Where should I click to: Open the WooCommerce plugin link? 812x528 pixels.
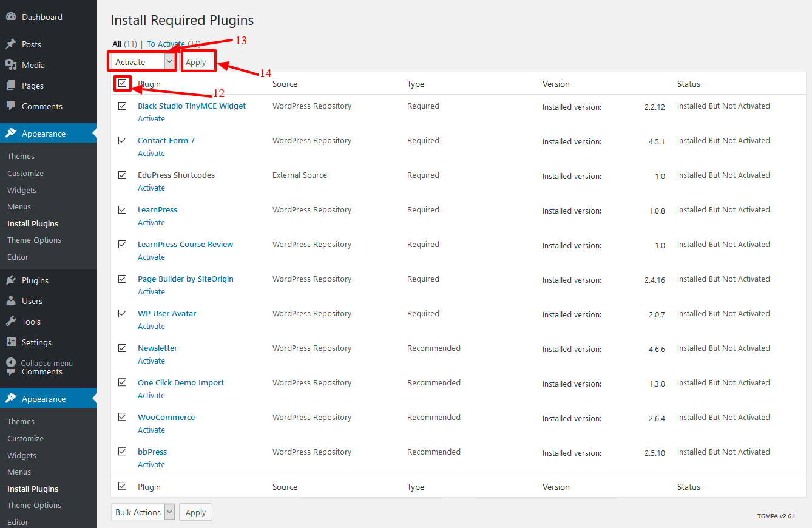point(166,417)
